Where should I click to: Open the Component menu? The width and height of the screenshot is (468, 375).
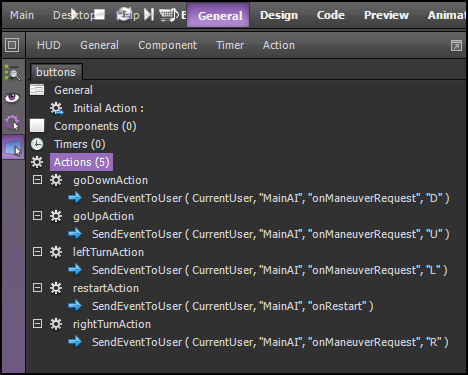[x=168, y=45]
